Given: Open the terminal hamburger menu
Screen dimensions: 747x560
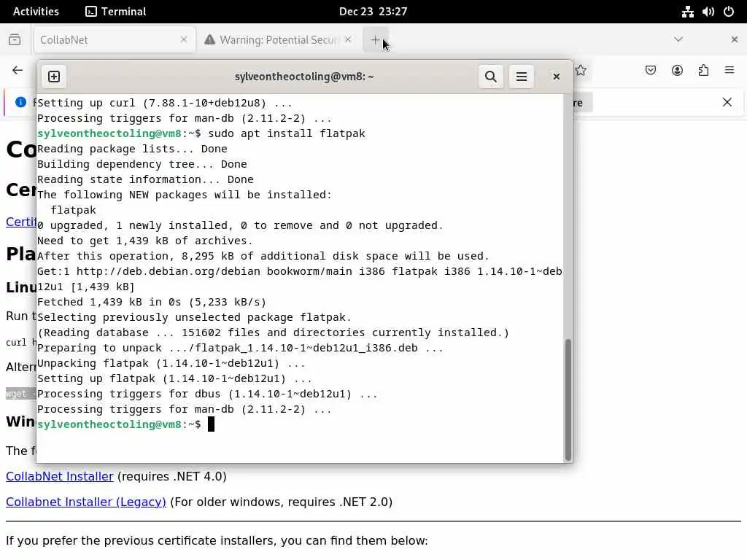Looking at the screenshot, I should 521,77.
